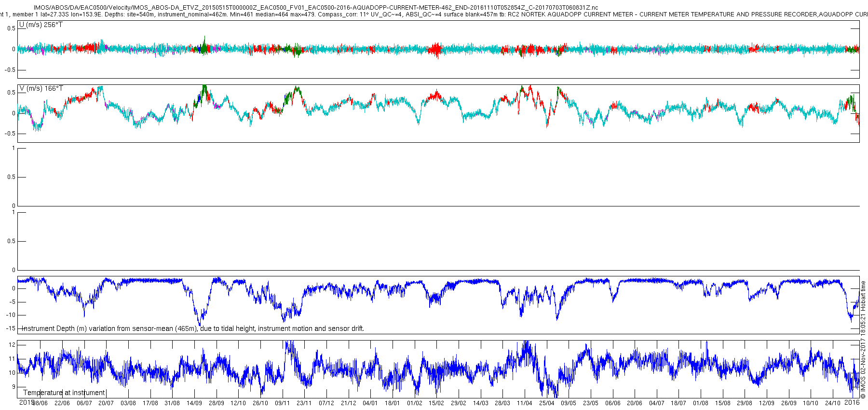Click the '23/05' date tick
The width and height of the screenshot is (868, 410).
coord(591,403)
